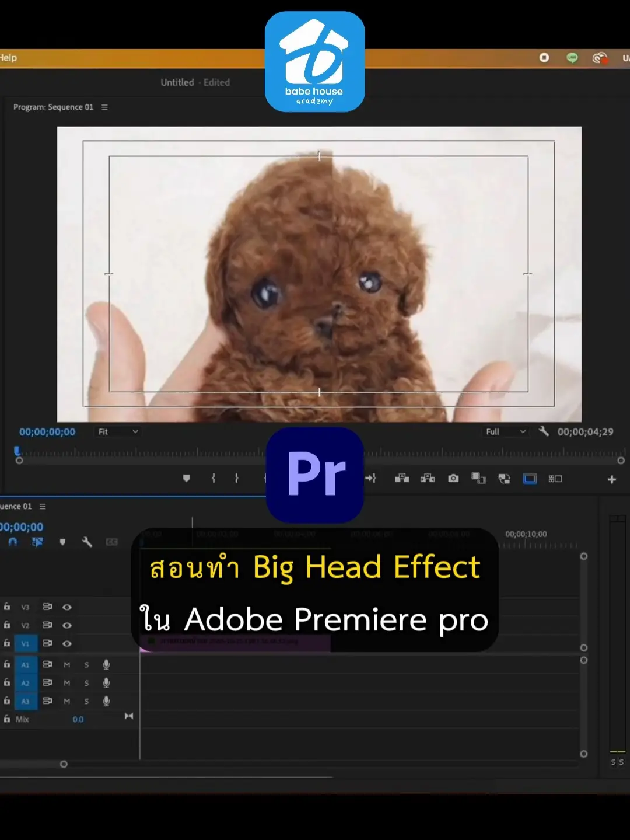Lock the V3 video track
This screenshot has width=630, height=840.
7,607
